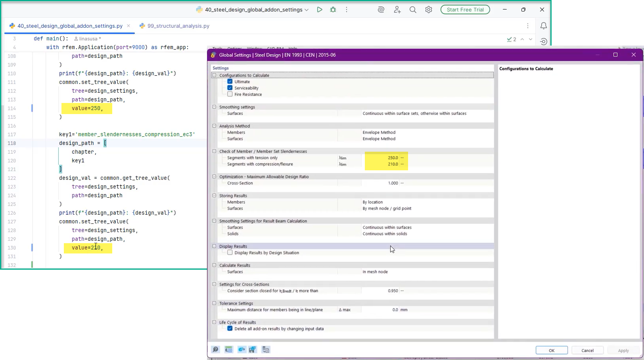Apply the steel design global settings
The image size is (644, 360).
623,350
